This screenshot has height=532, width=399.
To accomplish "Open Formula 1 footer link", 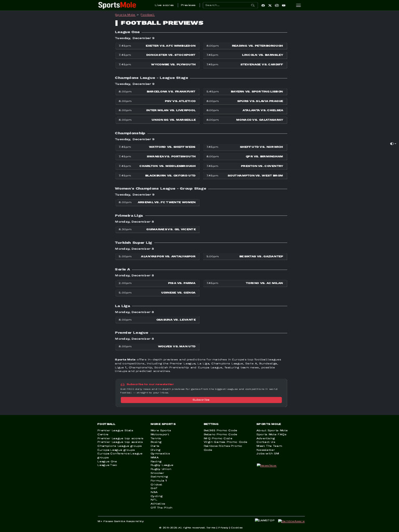I will pyautogui.click(x=159, y=481).
